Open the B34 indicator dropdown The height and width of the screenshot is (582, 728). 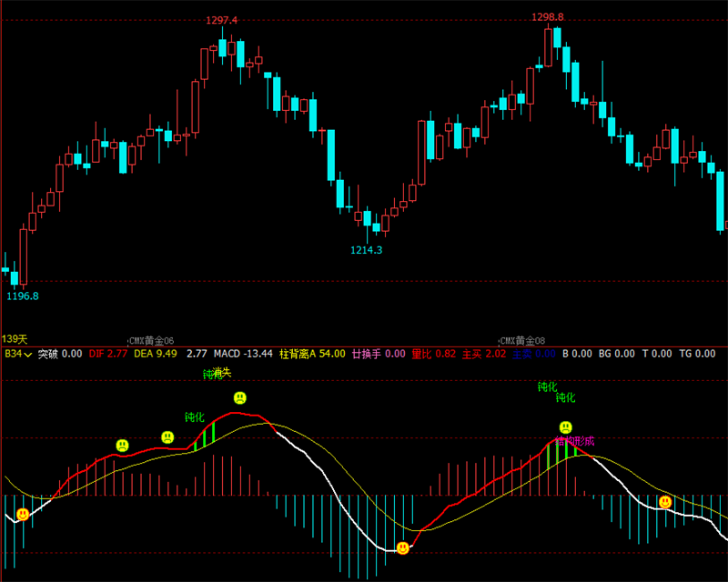(x=18, y=354)
